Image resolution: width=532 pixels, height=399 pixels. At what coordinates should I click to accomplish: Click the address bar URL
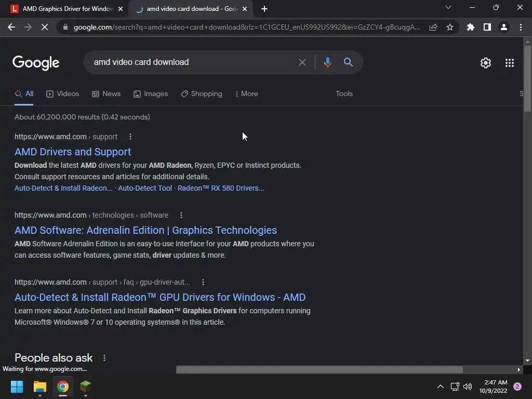(x=247, y=27)
